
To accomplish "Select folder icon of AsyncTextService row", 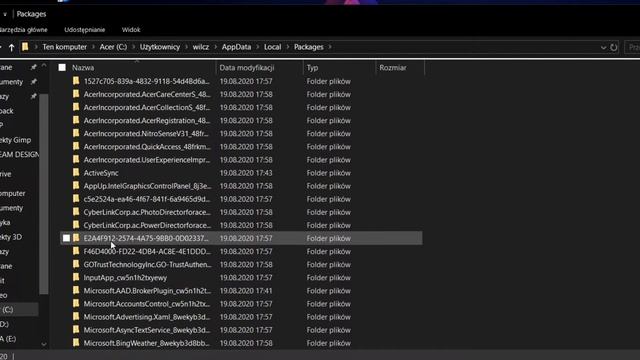I will tap(76, 329).
